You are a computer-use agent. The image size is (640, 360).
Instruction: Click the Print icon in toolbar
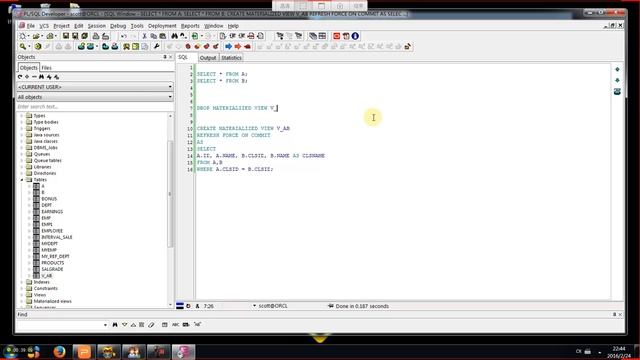(96, 36)
